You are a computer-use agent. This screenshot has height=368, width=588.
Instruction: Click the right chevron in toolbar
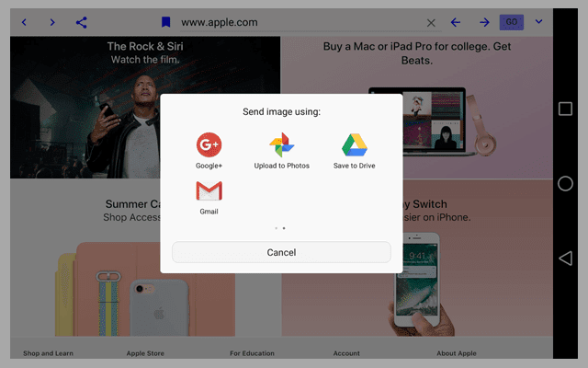[52, 22]
